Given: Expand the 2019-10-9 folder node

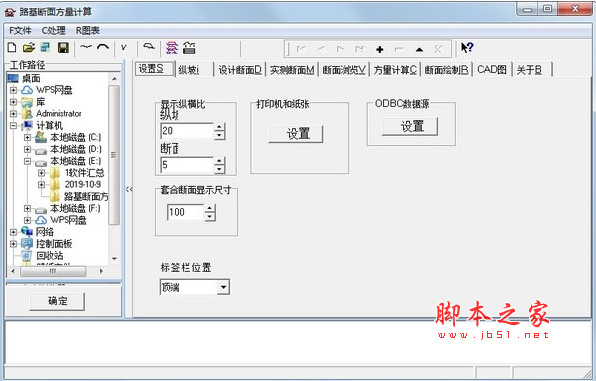Looking at the screenshot, I should pyautogui.click(x=41, y=184).
